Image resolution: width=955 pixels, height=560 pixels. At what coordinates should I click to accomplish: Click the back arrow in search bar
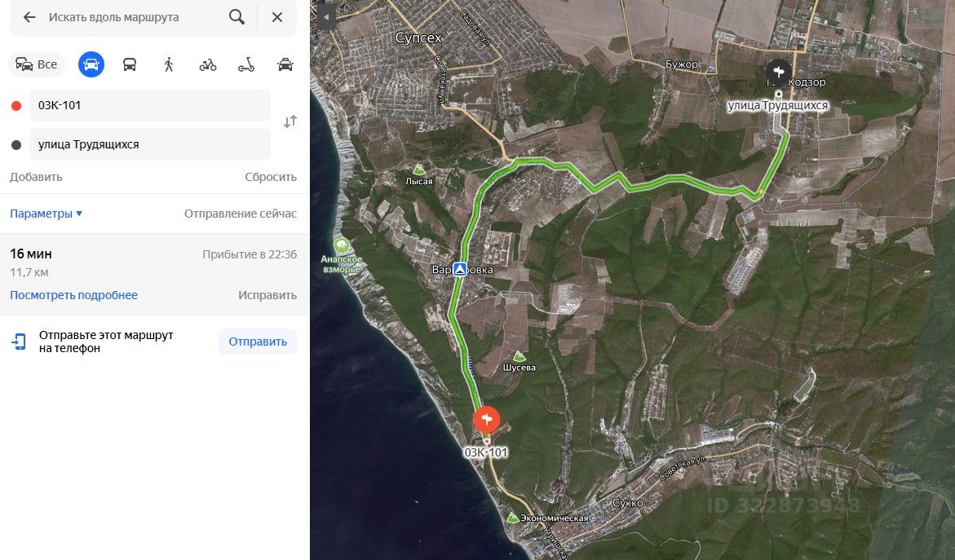pyautogui.click(x=29, y=17)
